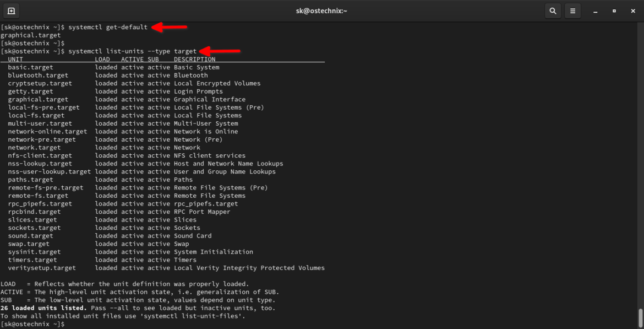
Task: Click the nss-lookup.target unit name
Action: pyautogui.click(x=40, y=164)
